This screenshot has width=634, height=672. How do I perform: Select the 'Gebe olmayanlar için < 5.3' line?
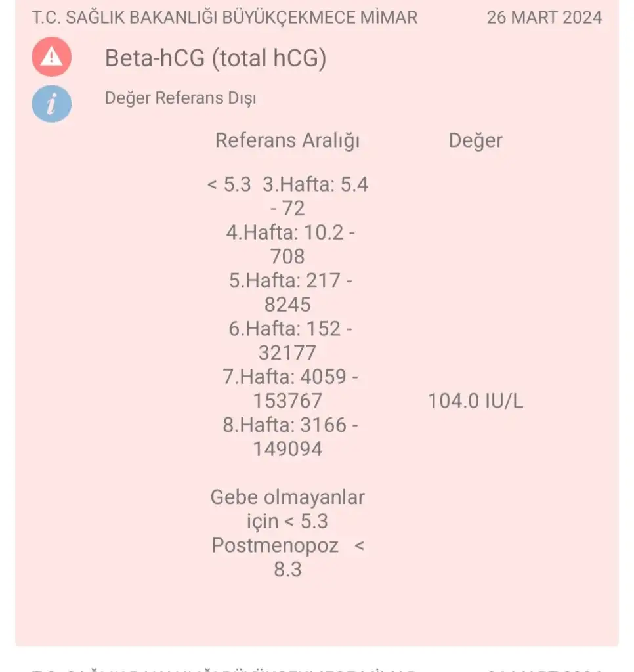[287, 509]
